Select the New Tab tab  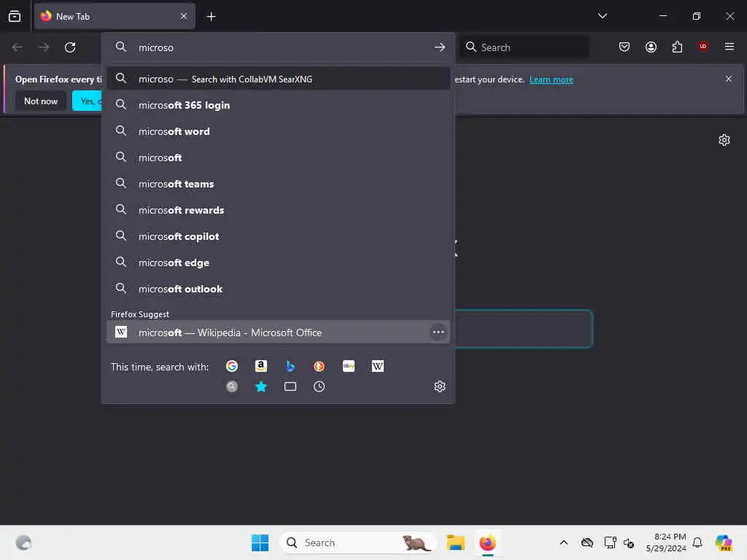click(x=115, y=16)
